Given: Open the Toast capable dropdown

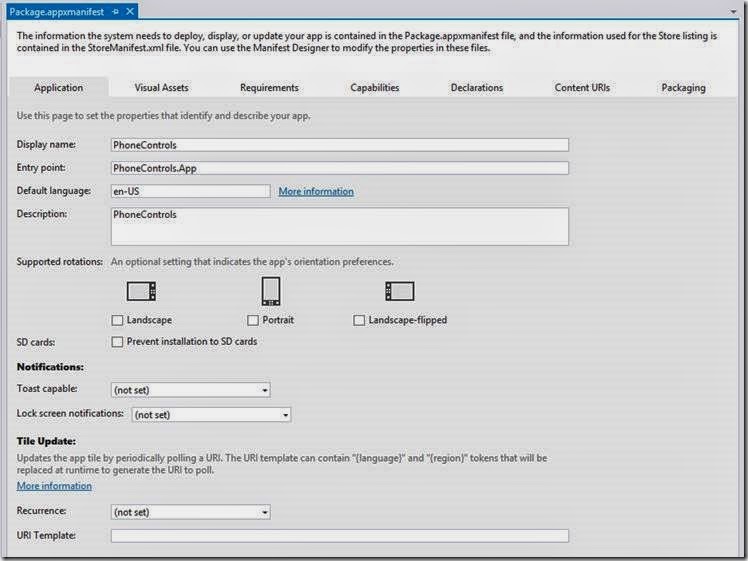Looking at the screenshot, I should 191,390.
